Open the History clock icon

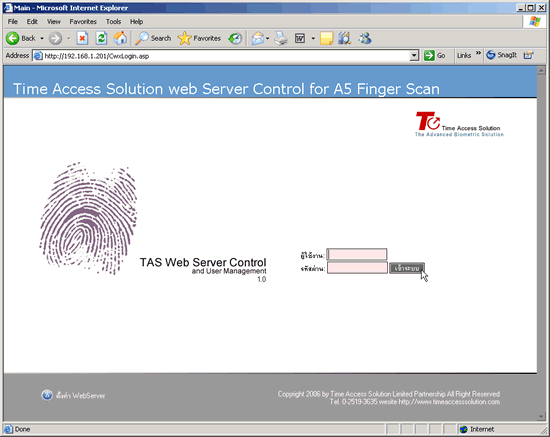click(x=235, y=38)
